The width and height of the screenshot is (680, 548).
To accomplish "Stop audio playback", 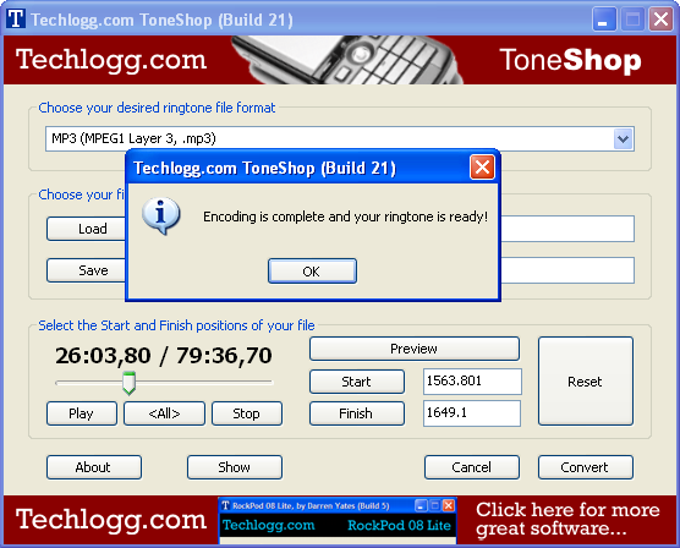I will coord(247,414).
